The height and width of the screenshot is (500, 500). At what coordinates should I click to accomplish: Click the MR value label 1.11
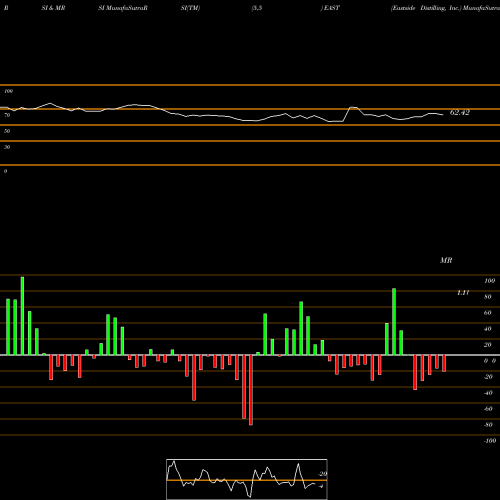(463, 293)
